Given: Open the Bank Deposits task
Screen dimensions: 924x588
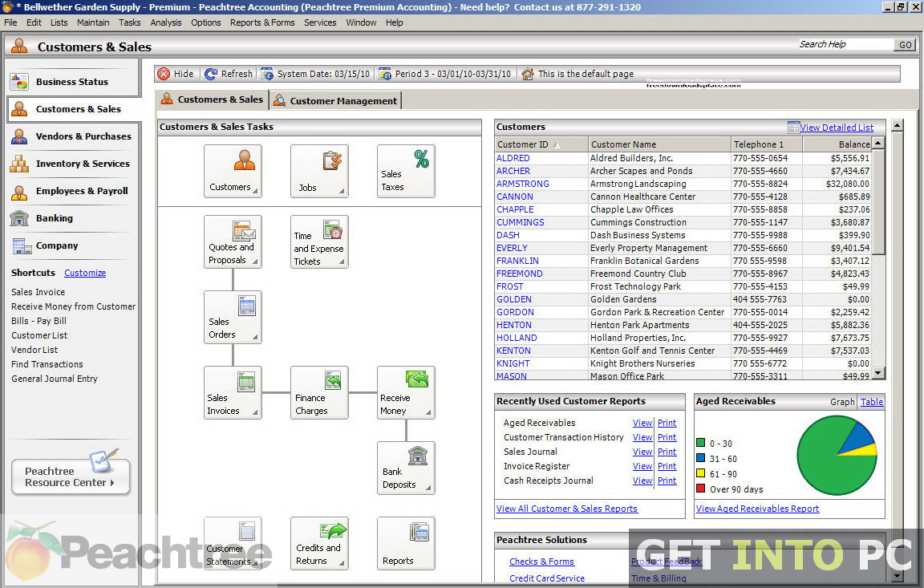Looking at the screenshot, I should point(406,468).
